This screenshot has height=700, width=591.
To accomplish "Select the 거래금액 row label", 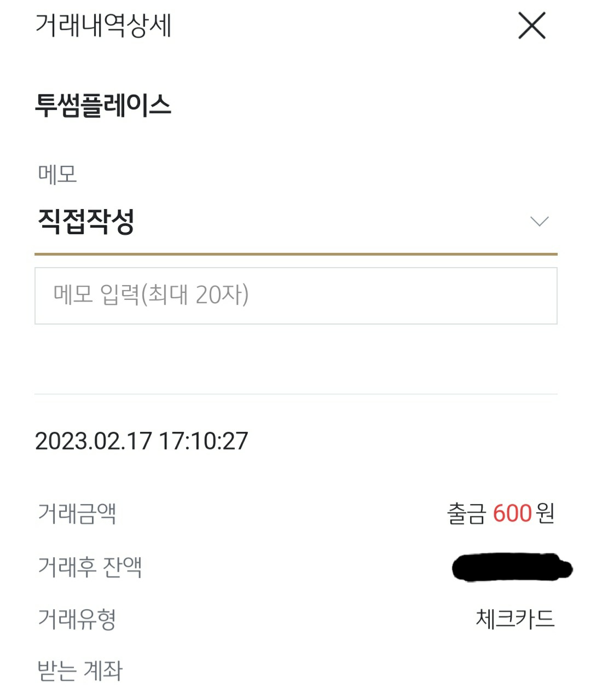I will (x=77, y=513).
